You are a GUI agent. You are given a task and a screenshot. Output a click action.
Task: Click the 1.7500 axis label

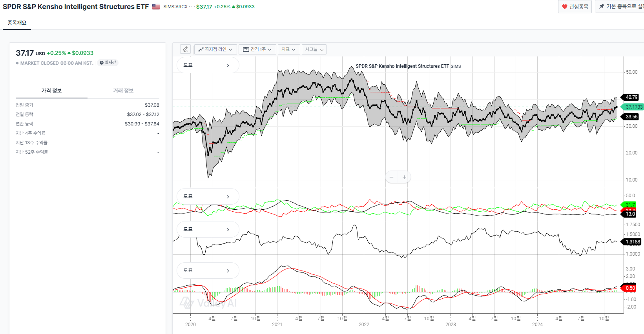click(633, 225)
